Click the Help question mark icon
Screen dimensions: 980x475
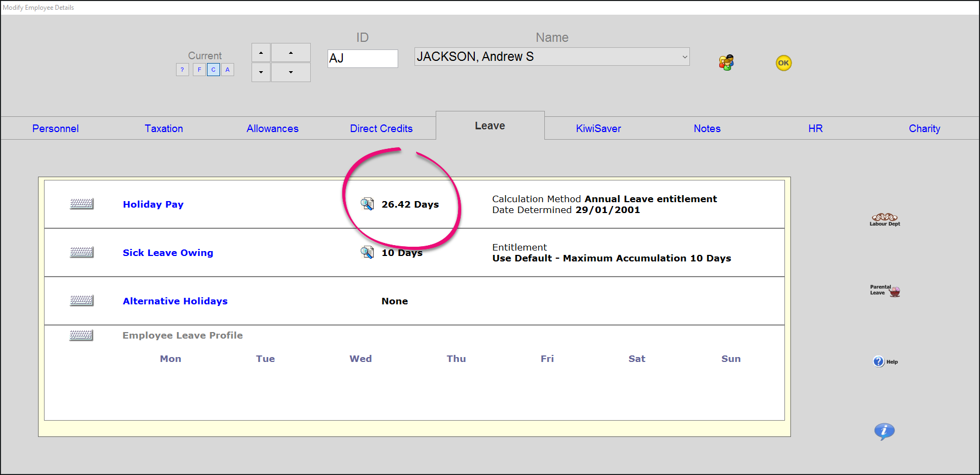pyautogui.click(x=879, y=361)
